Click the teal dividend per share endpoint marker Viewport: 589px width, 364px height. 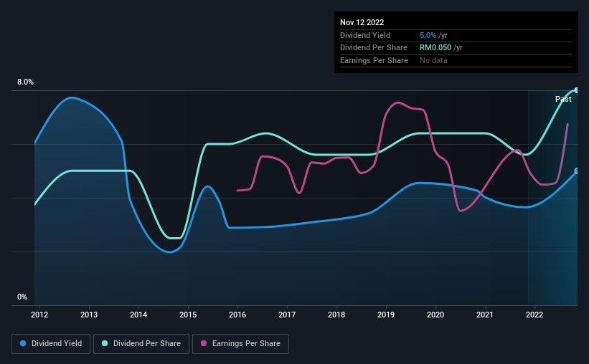[577, 90]
